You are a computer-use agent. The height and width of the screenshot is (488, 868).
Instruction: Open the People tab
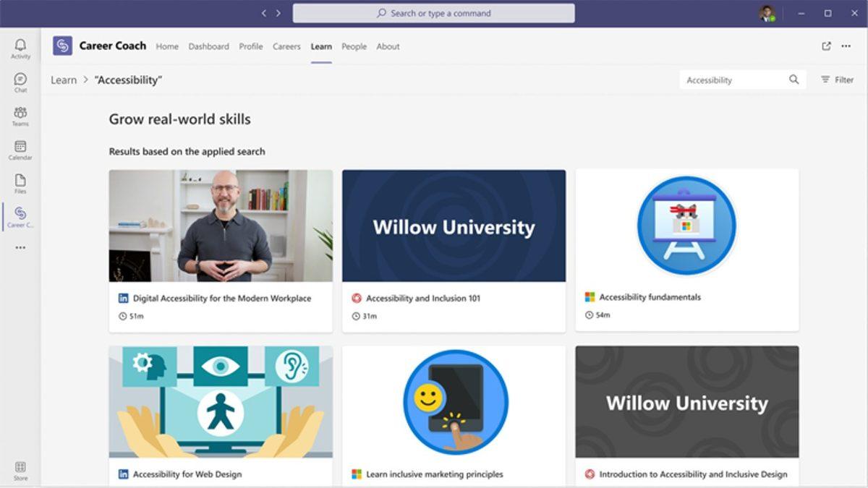click(x=354, y=46)
